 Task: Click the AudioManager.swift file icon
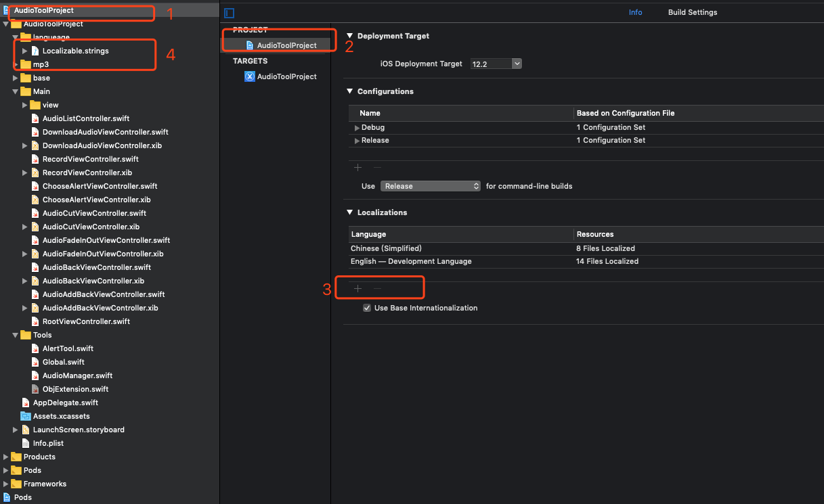pos(35,375)
